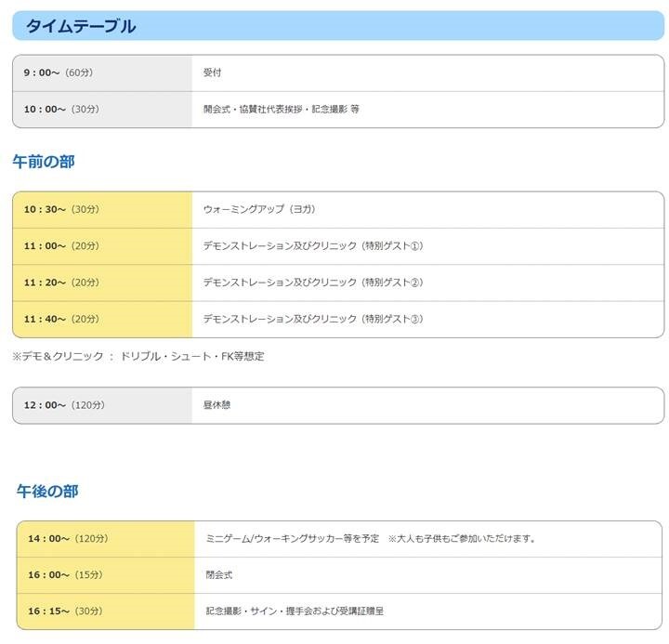Select the 11:40〜 (20分) time cell
Screen dimensions: 669x644
point(61,319)
